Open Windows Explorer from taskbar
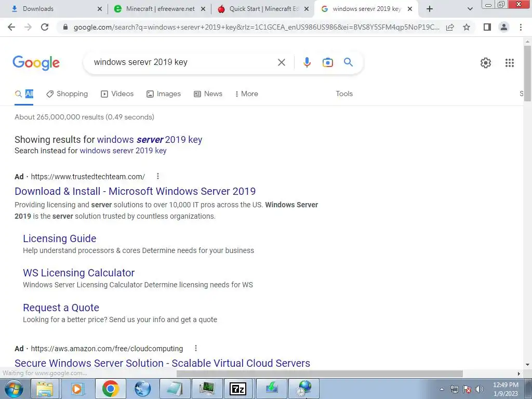The image size is (532, 399). 45,389
